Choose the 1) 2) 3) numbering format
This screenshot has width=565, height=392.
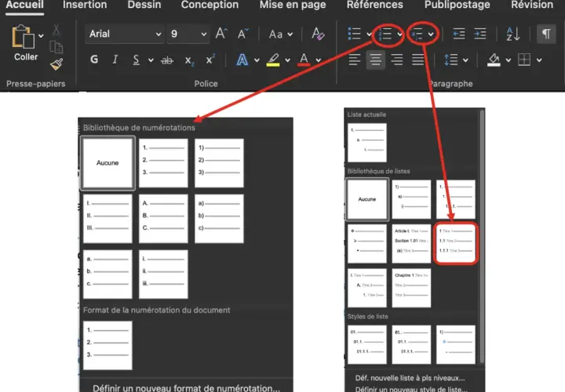(219, 163)
